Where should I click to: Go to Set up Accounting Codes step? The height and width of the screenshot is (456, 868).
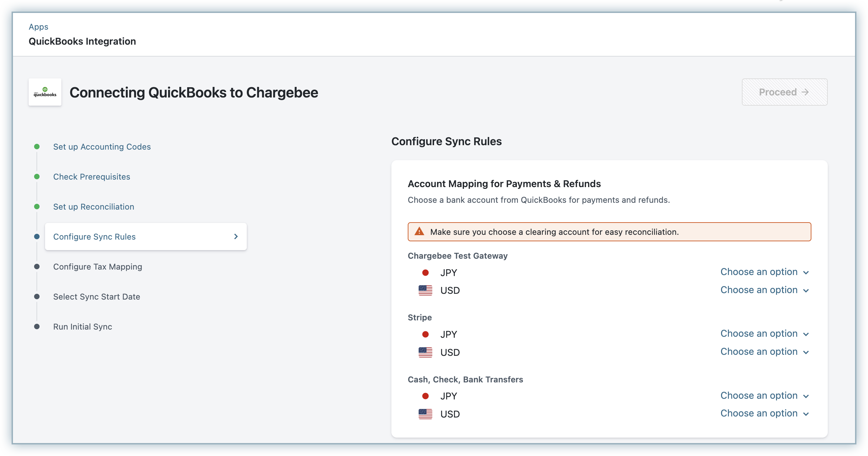102,147
